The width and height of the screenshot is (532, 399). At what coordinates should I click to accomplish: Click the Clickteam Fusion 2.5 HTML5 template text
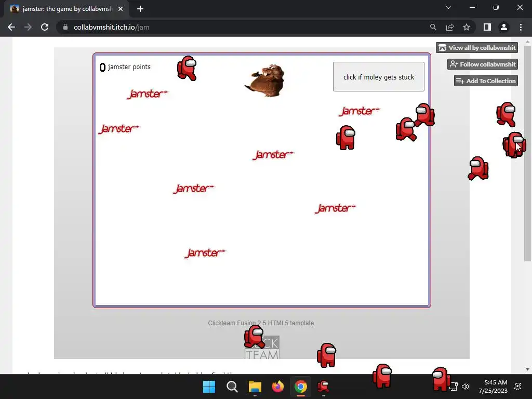point(262,323)
